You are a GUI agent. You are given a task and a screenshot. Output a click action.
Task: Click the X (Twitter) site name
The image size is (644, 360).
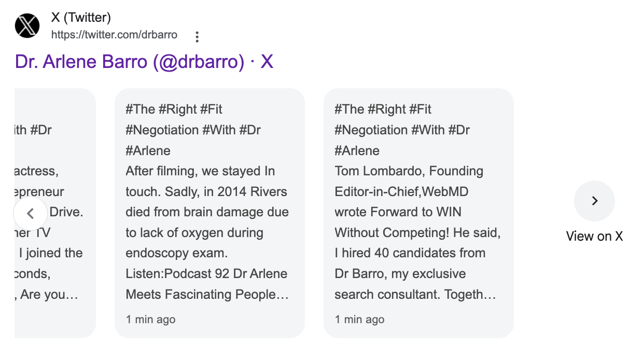pyautogui.click(x=81, y=18)
